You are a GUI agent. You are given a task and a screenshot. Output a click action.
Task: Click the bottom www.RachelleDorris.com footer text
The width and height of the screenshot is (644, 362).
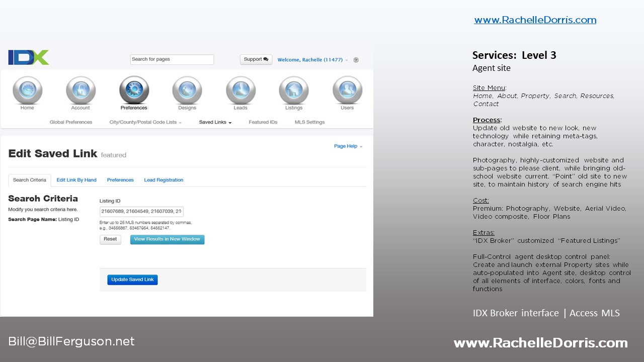[541, 343]
